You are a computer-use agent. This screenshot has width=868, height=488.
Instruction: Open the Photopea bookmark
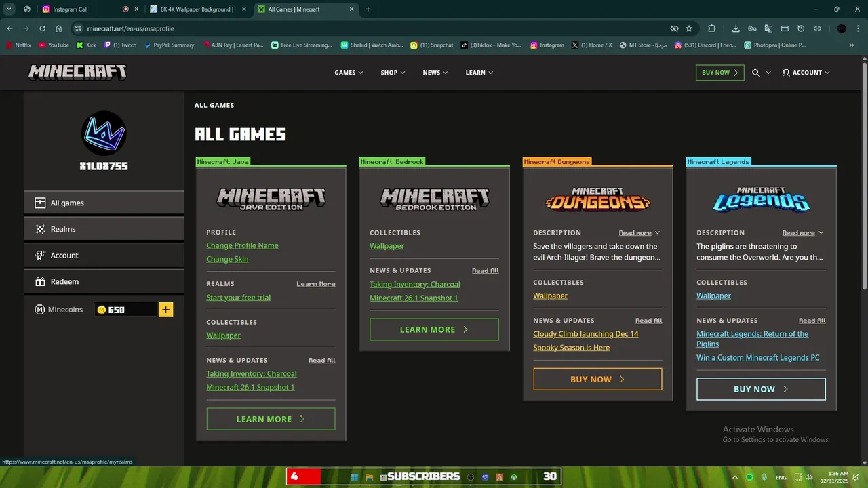pos(774,45)
